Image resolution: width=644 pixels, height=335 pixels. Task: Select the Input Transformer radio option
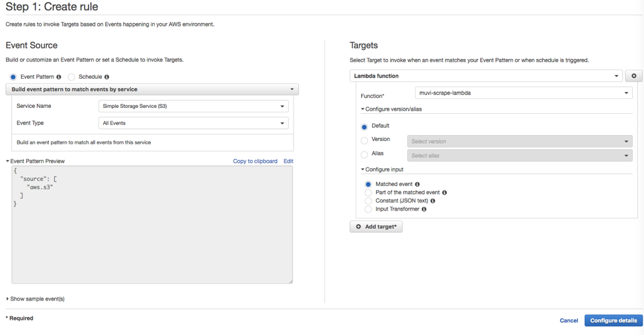click(x=368, y=209)
